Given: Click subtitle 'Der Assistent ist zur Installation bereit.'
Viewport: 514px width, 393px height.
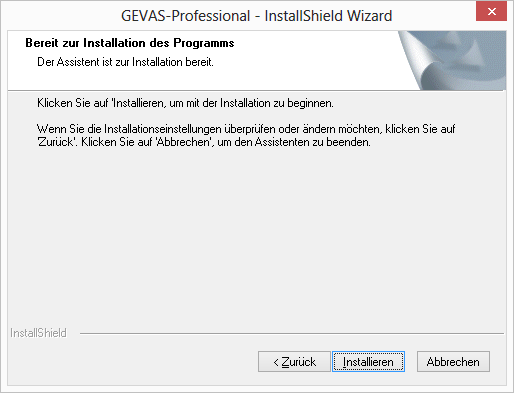Looking at the screenshot, I should (125, 62).
